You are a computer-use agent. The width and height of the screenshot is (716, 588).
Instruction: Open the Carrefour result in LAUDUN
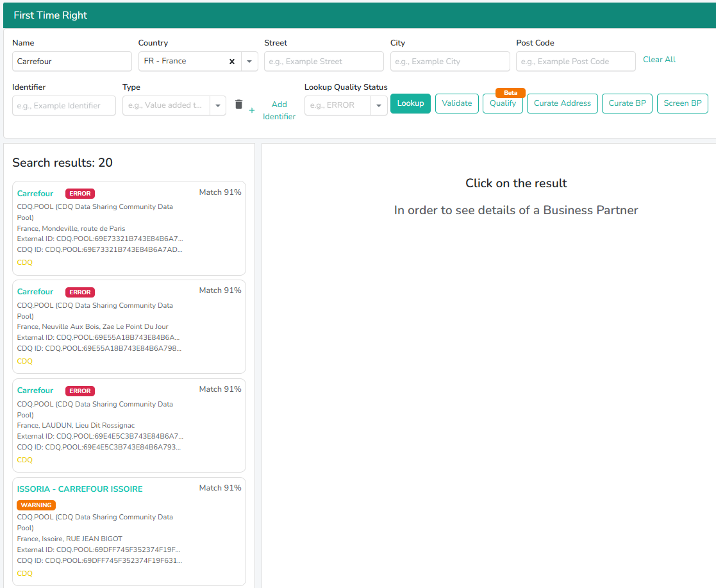(x=129, y=425)
